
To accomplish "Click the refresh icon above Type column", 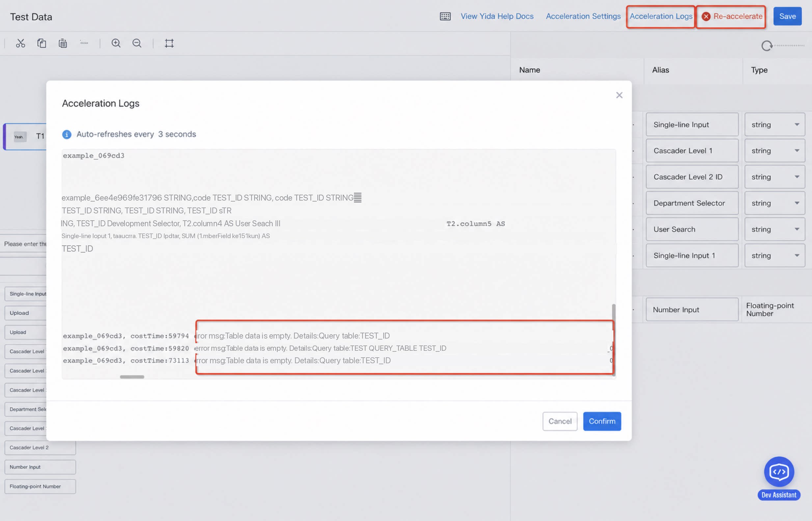I will coord(767,46).
